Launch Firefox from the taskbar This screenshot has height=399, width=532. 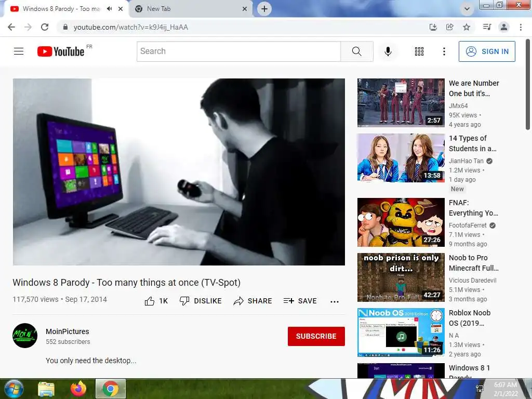click(x=78, y=389)
